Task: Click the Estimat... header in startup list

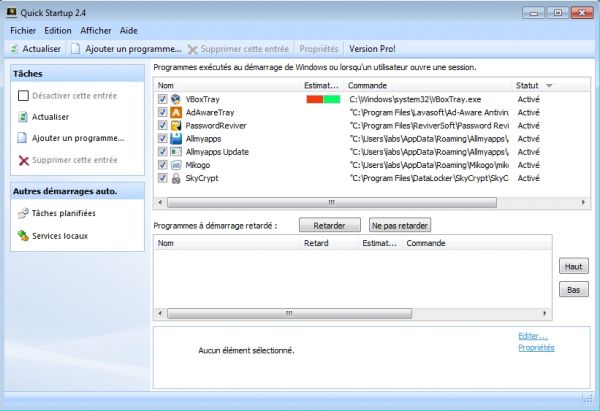Action: [322, 85]
